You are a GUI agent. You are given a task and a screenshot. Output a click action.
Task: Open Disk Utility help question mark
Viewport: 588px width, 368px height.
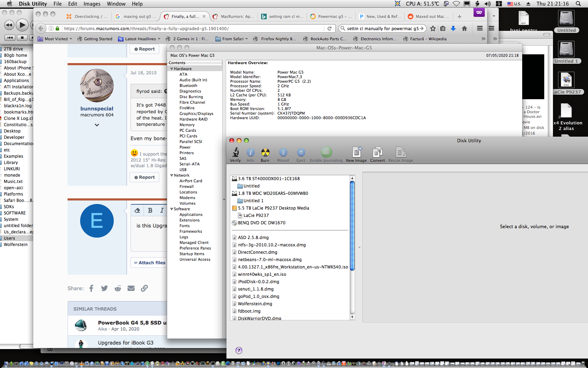(x=239, y=350)
